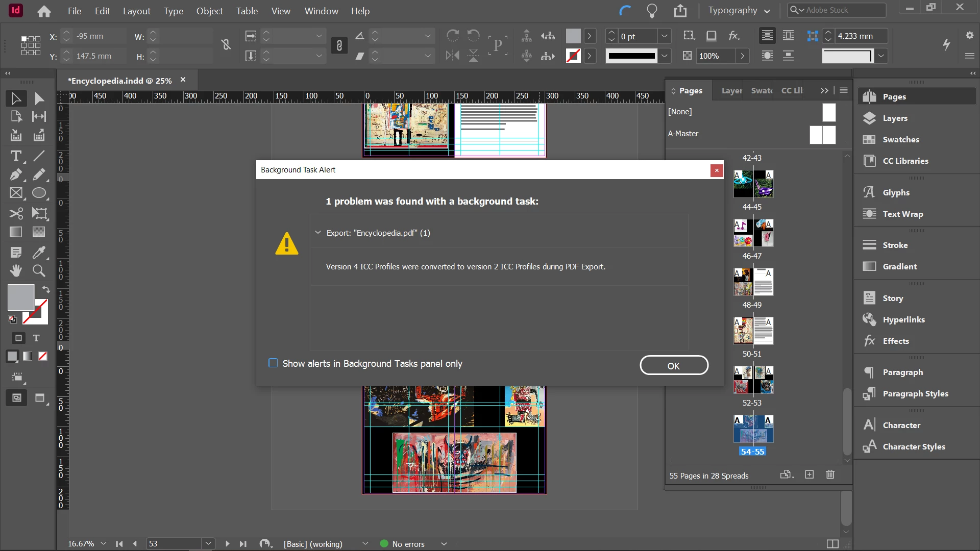980x551 pixels.
Task: Click OK in Background Task Alert
Action: tap(673, 366)
